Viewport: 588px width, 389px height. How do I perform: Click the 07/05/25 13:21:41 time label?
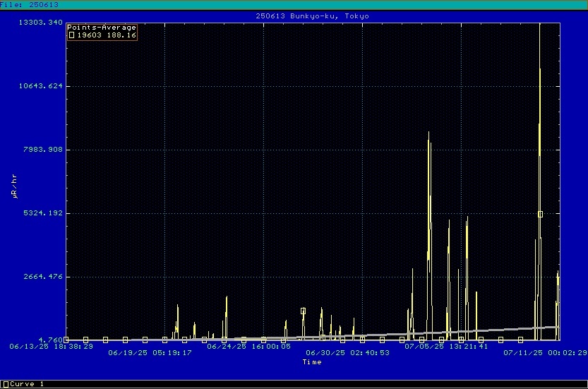[446, 347]
